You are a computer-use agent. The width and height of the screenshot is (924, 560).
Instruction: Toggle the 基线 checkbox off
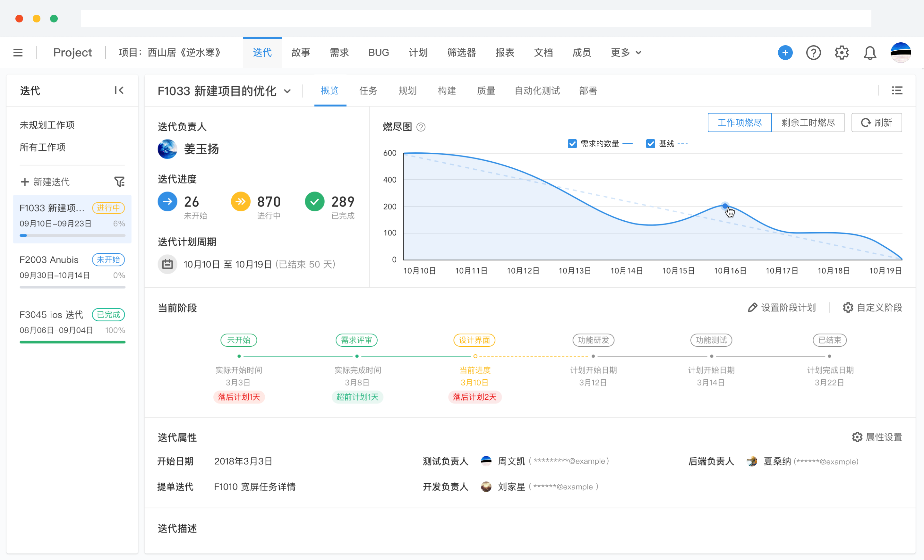(x=651, y=144)
